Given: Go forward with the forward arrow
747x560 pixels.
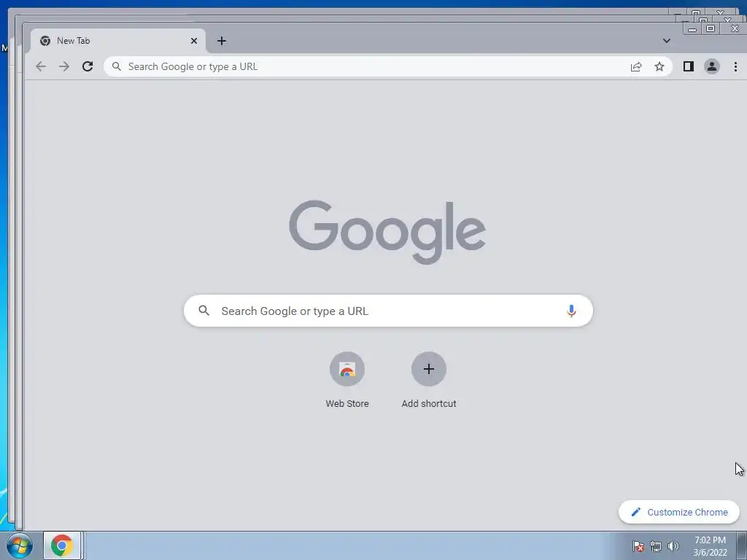Looking at the screenshot, I should 64,66.
